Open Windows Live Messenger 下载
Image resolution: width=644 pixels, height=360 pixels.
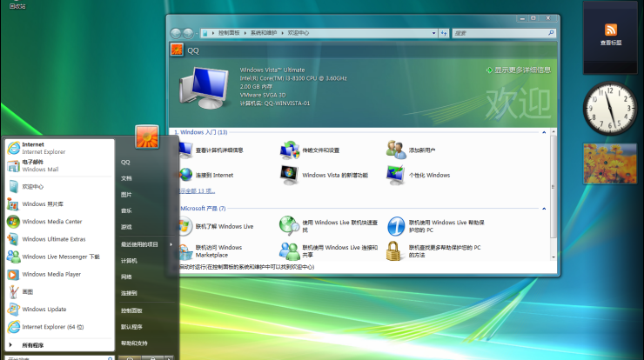[59, 257]
